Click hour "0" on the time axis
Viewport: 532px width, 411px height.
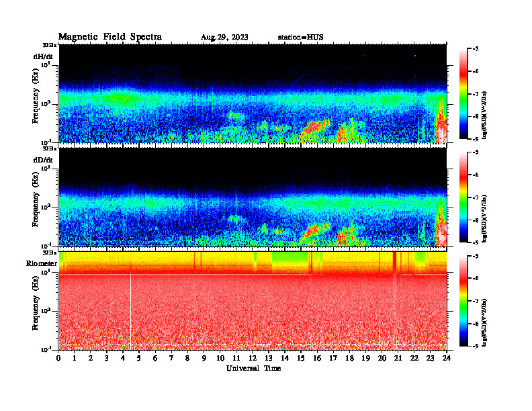tap(58, 358)
